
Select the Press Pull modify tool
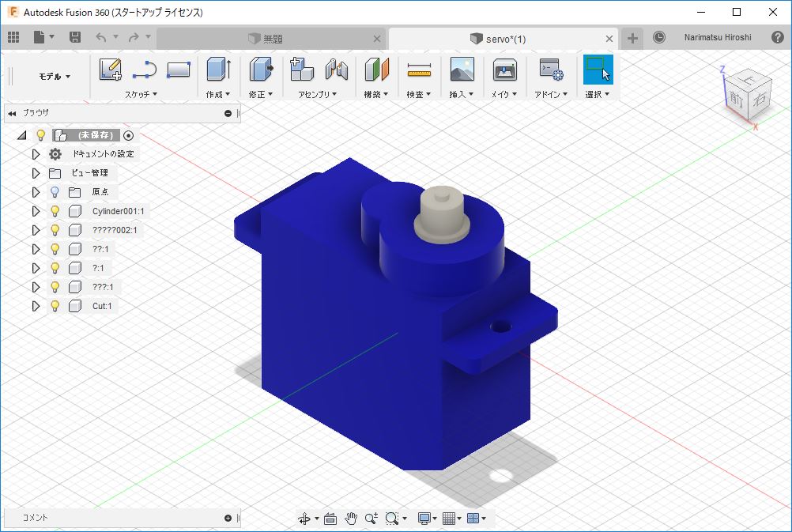[260, 70]
